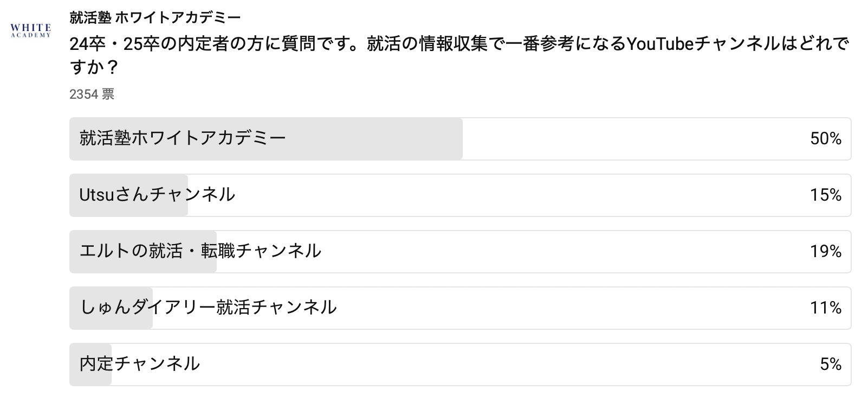This screenshot has width=868, height=409.
Task: Pick the しゅんダイアリー就活チャンネル option
Action: pos(209,308)
